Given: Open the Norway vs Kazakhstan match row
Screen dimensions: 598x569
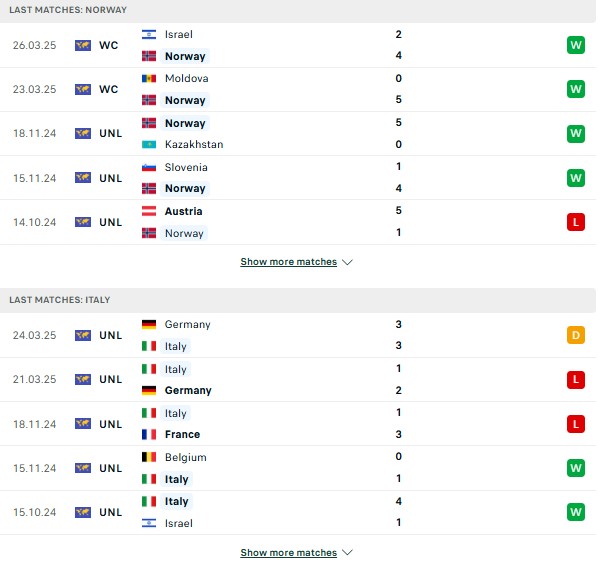Looking at the screenshot, I should point(297,133).
